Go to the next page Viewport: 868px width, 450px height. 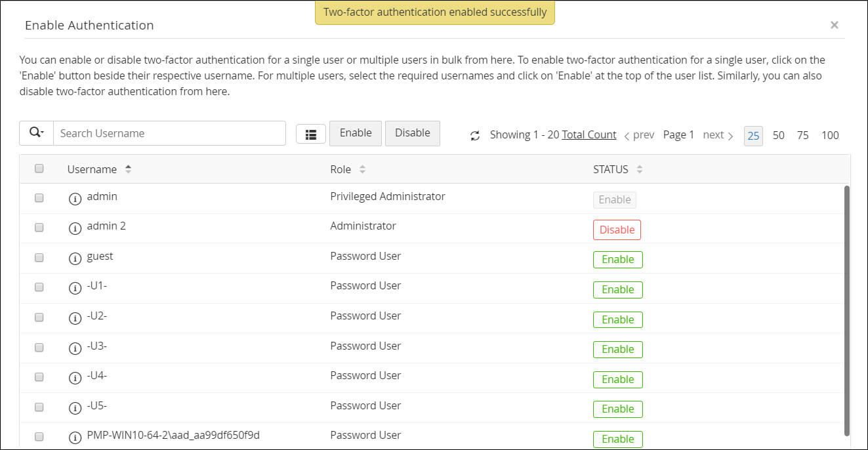(718, 135)
